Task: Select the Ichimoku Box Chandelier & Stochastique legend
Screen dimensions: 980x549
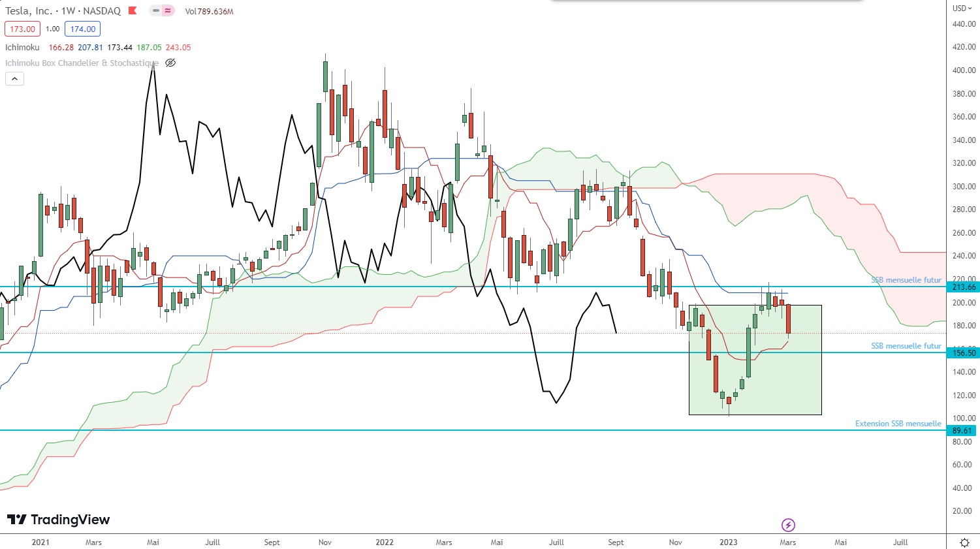Action: [x=82, y=63]
